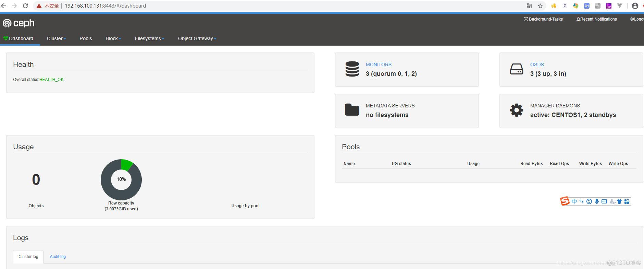Click the Logout link

coord(637,19)
